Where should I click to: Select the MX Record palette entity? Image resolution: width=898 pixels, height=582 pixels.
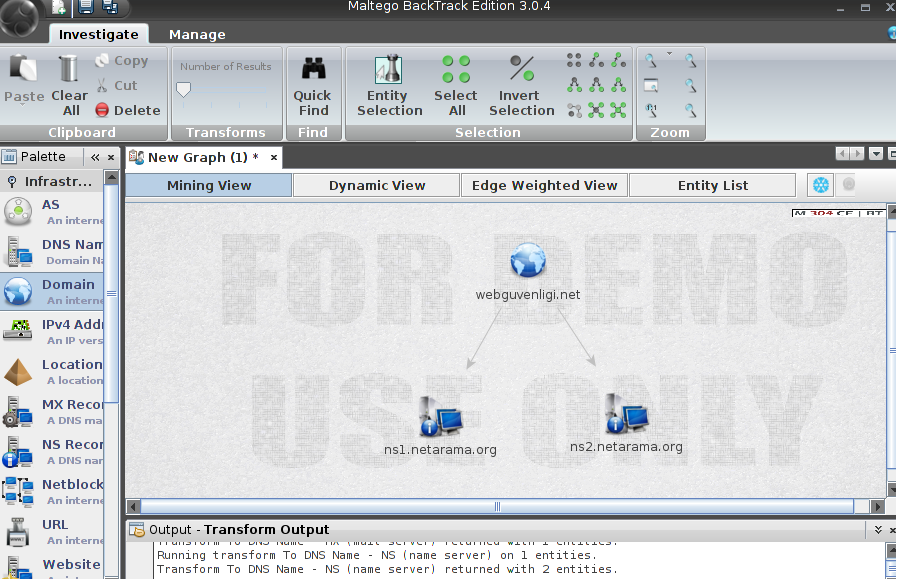pyautogui.click(x=52, y=412)
